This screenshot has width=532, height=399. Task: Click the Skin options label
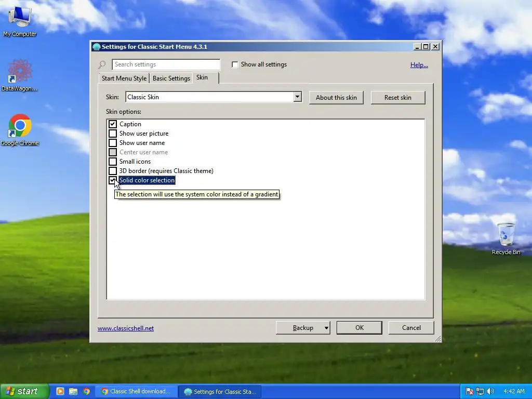[124, 112]
